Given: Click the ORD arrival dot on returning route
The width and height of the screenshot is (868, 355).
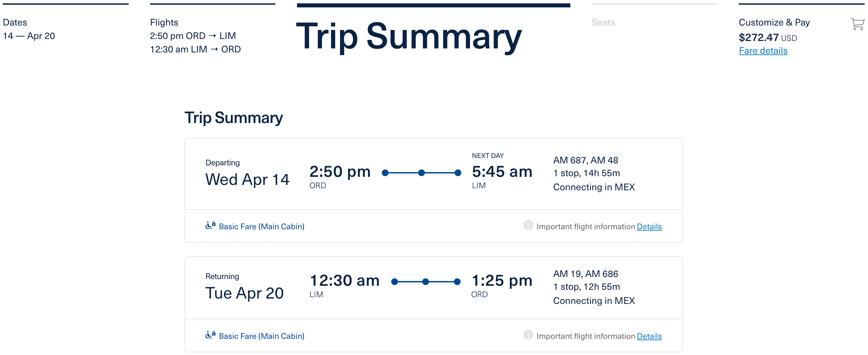Looking at the screenshot, I should (457, 282).
